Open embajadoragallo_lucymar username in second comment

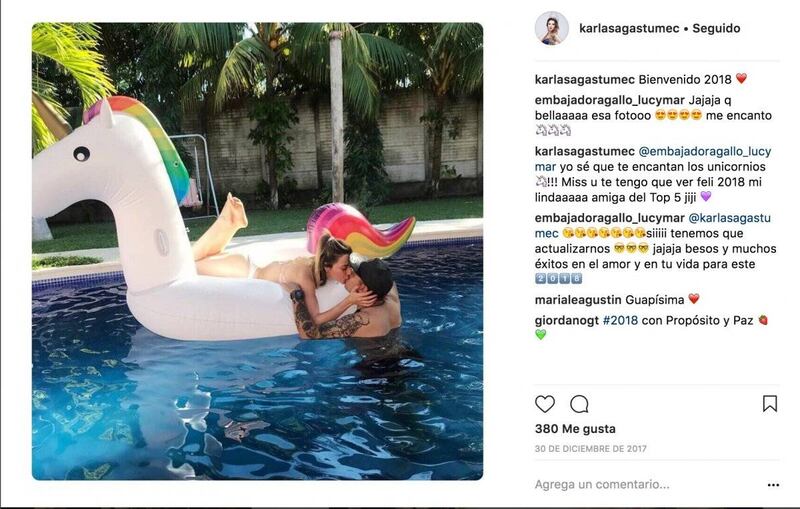pos(610,218)
